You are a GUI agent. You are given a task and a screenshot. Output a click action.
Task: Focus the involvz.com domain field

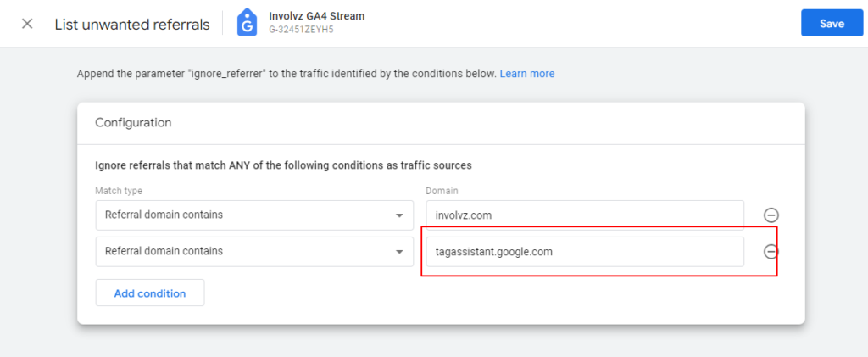(x=585, y=215)
